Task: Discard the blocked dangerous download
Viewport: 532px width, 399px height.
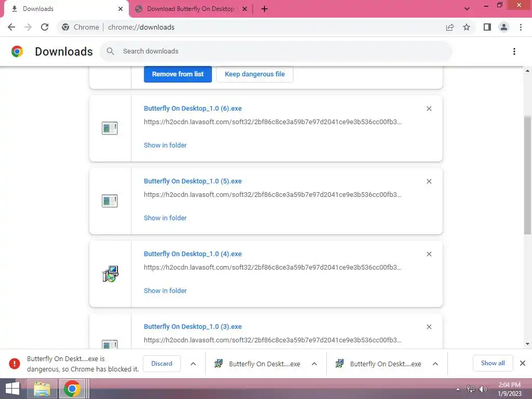Action: point(162,364)
